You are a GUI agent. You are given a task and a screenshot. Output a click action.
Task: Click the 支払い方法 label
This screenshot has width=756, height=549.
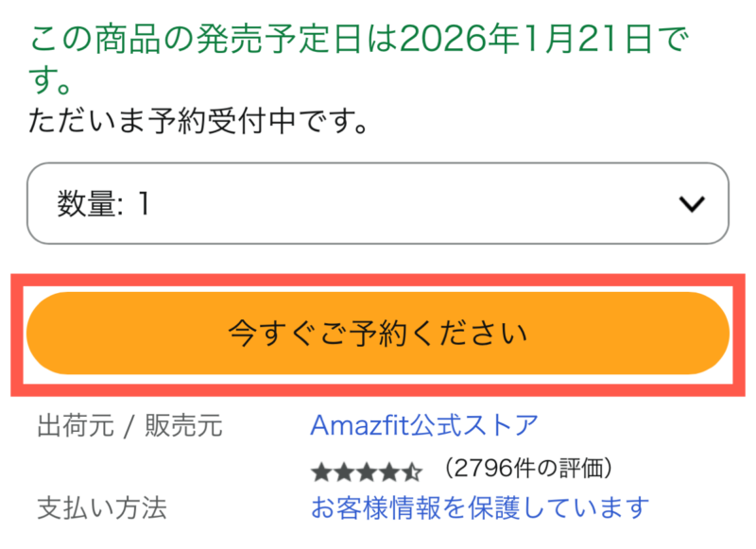coord(102,508)
